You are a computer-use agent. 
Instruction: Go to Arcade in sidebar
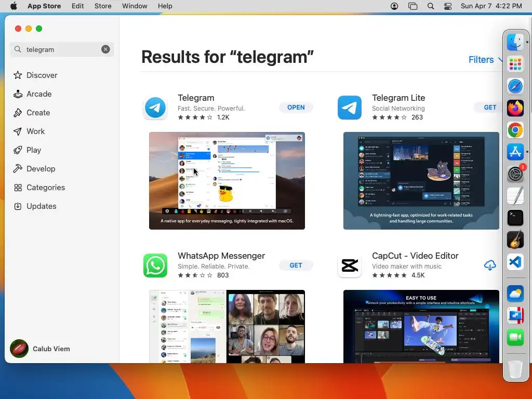click(x=33, y=94)
